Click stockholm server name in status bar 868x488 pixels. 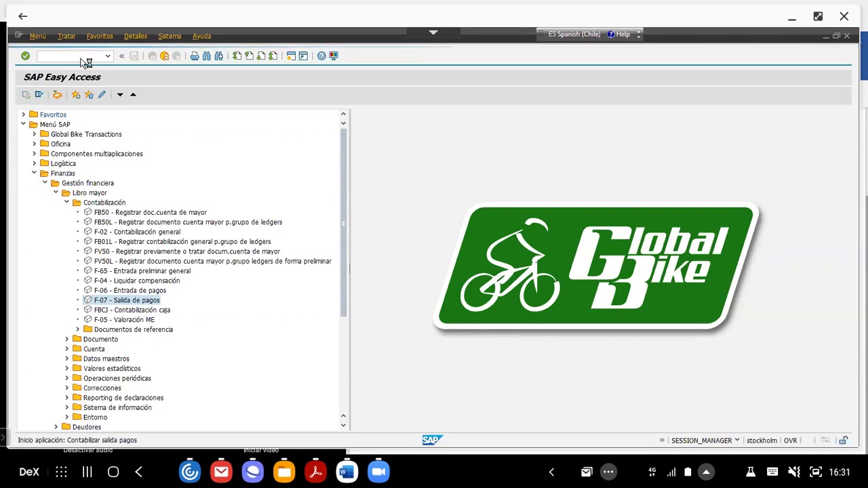[762, 441]
